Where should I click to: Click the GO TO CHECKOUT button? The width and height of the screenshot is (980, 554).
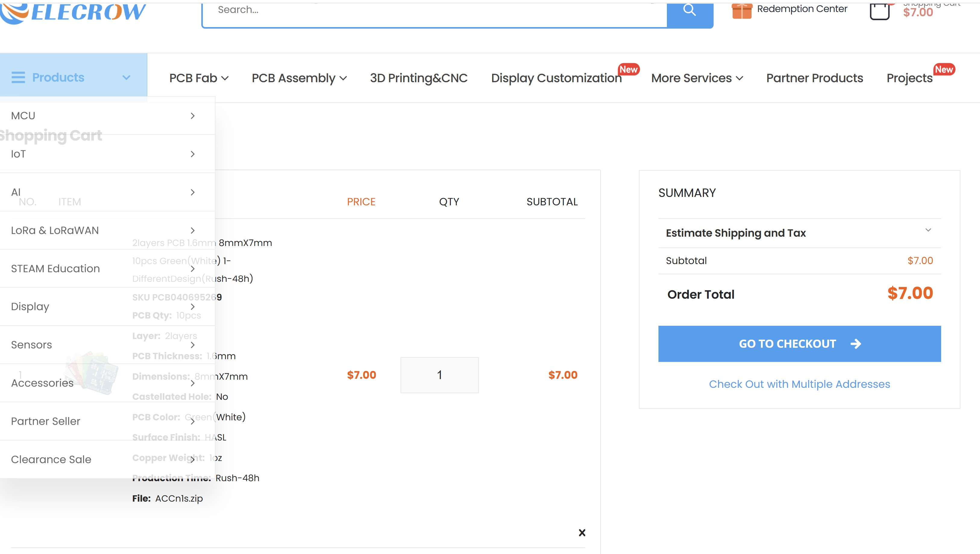(x=799, y=344)
